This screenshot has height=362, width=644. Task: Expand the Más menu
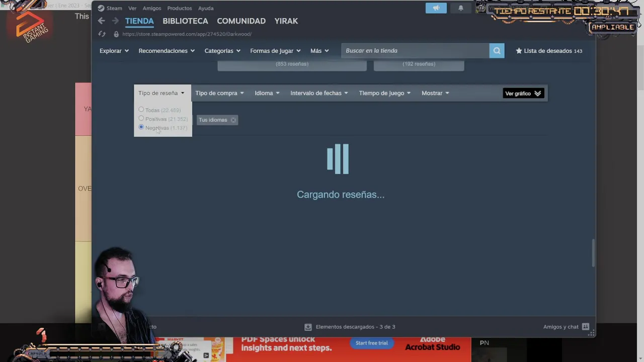[319, 51]
